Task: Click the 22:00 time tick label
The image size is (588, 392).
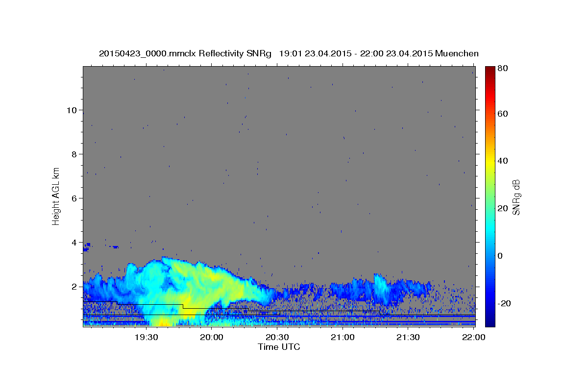Action: tap(473, 337)
